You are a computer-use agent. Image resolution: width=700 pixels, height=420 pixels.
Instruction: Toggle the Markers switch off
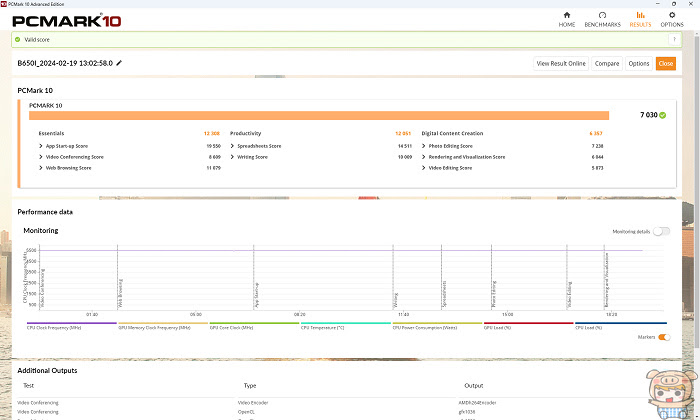[x=664, y=337]
